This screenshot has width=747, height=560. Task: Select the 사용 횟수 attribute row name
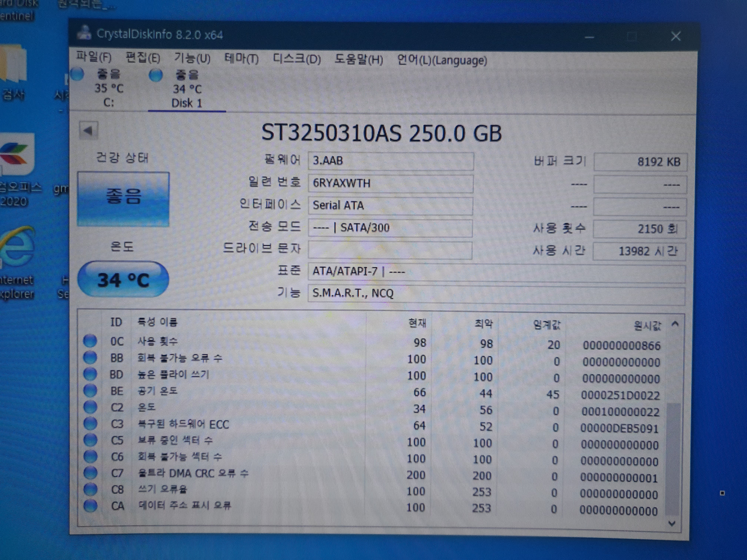157,341
